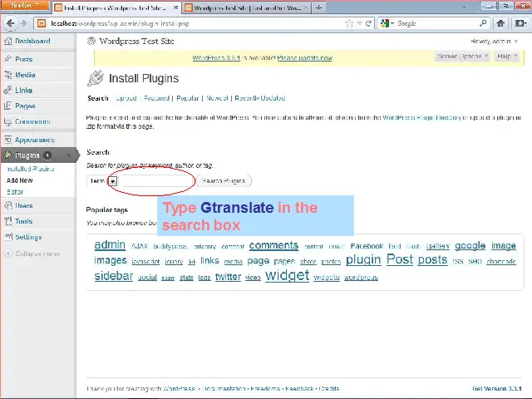Open a new browser tab with plus button

tap(318, 7)
